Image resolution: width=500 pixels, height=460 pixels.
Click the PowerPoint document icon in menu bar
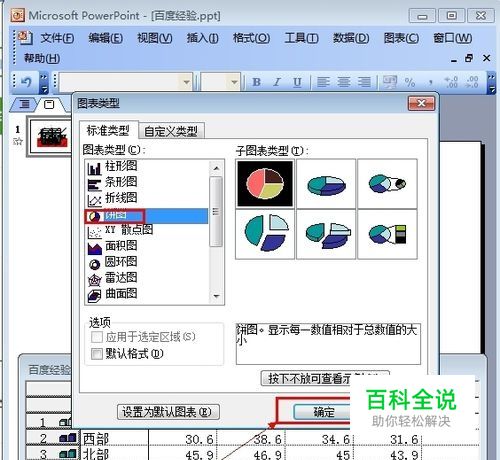25,37
